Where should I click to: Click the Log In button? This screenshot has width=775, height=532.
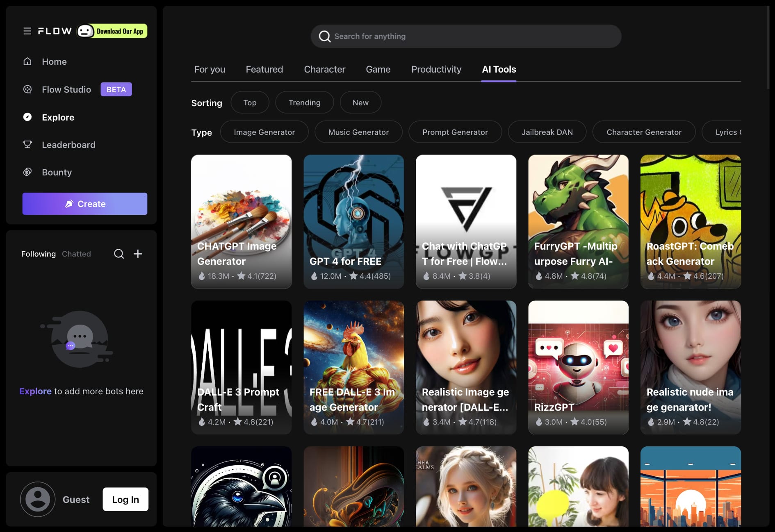125,499
